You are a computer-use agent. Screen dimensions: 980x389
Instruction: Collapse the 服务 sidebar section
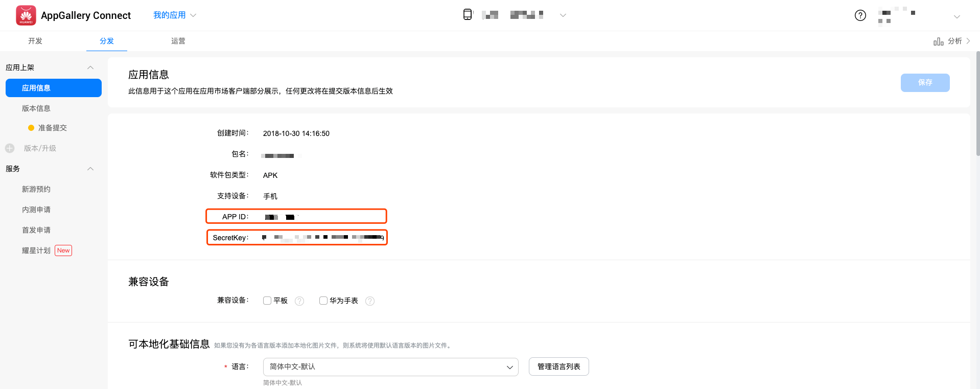(x=90, y=169)
